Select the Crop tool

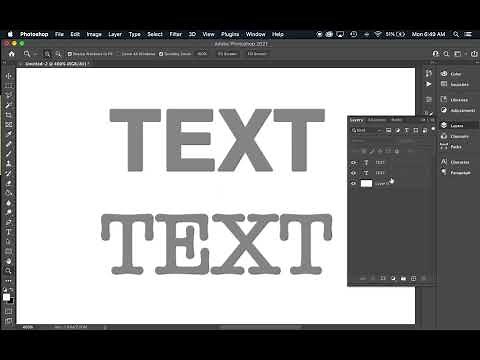9,115
